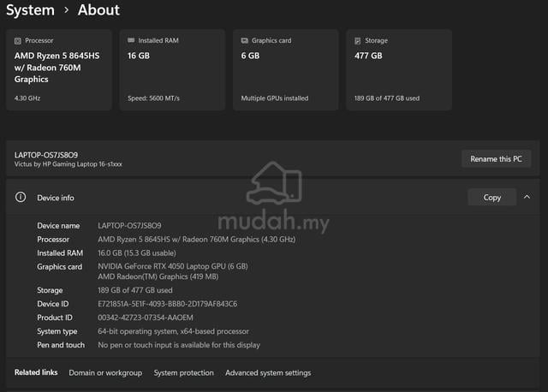Click Victus by HP Gaming Laptop model text
Viewport: 548px width, 392px height.
point(68,163)
